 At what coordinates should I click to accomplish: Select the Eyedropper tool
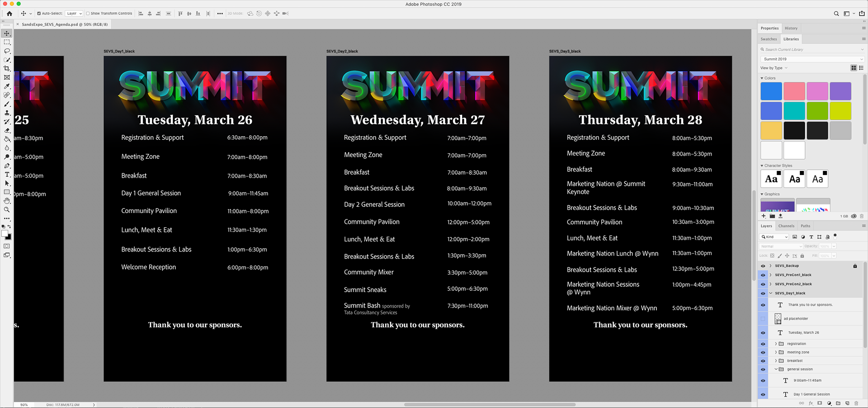click(7, 86)
